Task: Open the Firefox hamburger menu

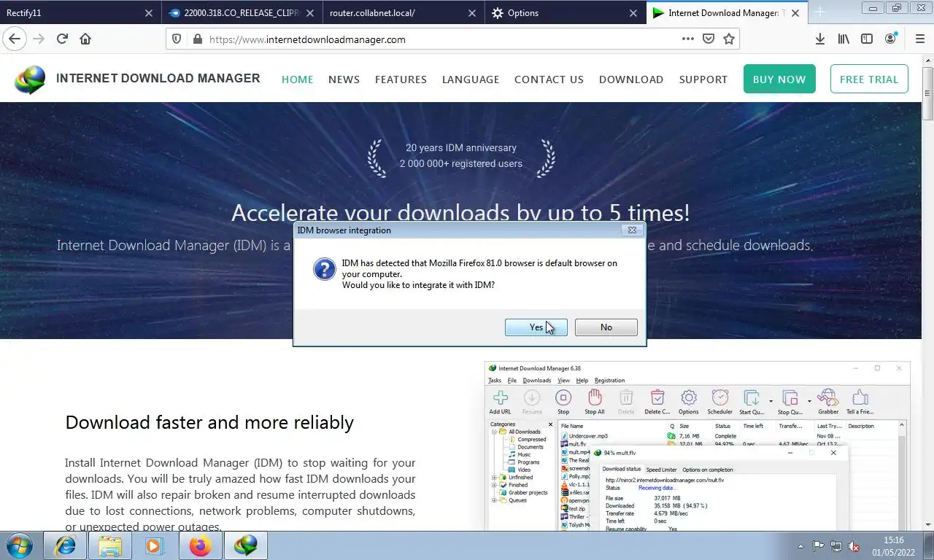Action: click(x=919, y=39)
